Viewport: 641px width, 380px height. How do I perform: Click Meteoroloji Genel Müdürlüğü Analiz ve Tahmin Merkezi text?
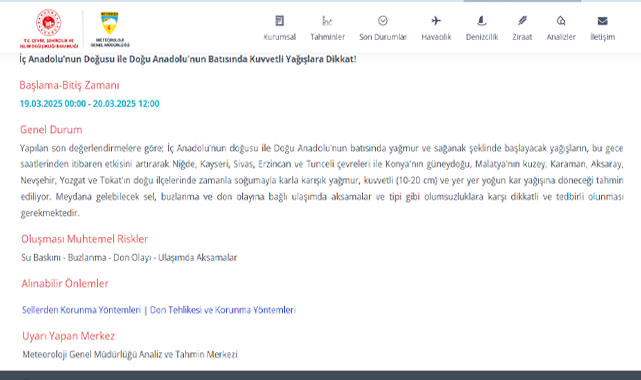click(130, 354)
